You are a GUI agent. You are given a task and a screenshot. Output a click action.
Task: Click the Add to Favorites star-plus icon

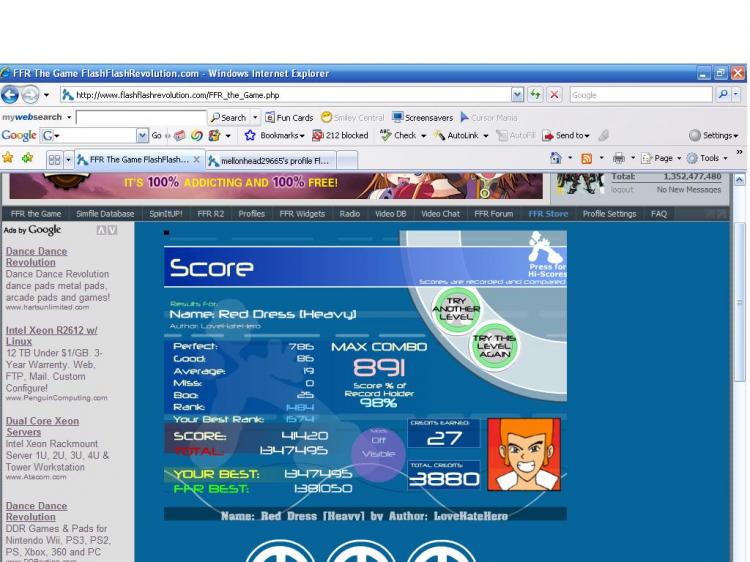click(x=27, y=158)
